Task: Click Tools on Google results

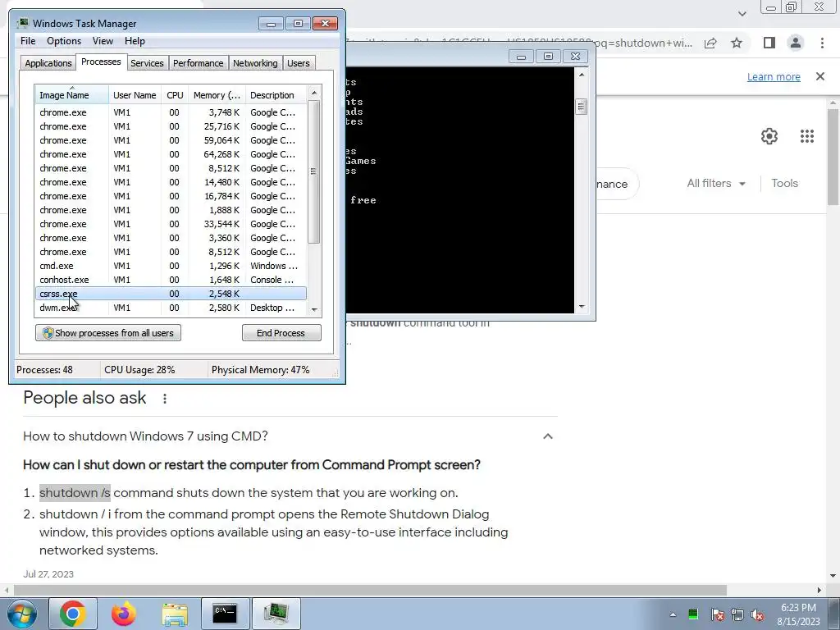Action: (x=784, y=183)
